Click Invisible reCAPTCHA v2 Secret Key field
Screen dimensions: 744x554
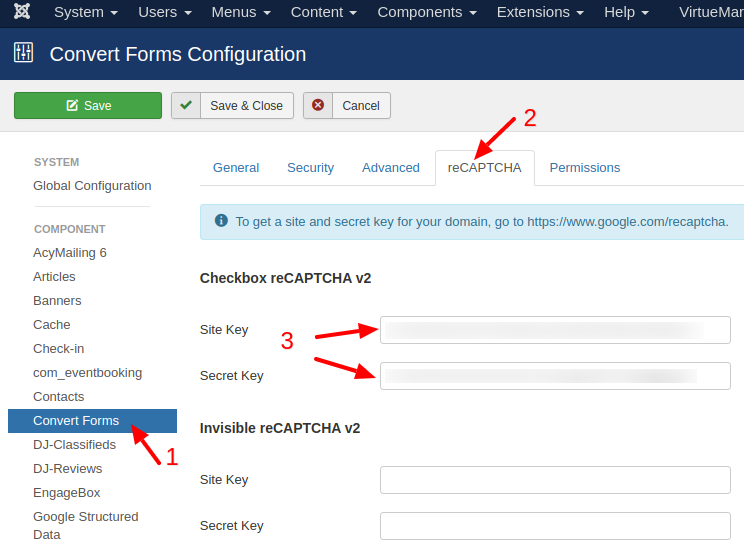pos(555,526)
